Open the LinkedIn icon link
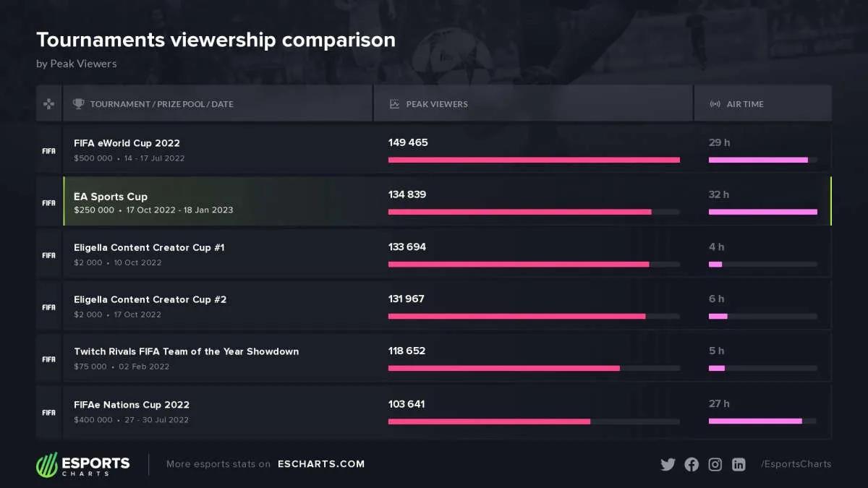Viewport: 868px width, 488px height. (x=739, y=464)
